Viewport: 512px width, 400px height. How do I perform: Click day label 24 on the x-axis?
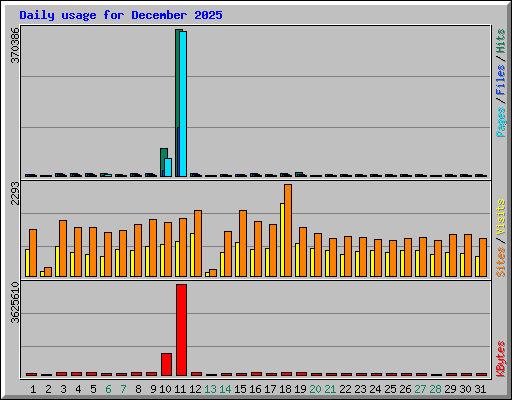pos(375,389)
